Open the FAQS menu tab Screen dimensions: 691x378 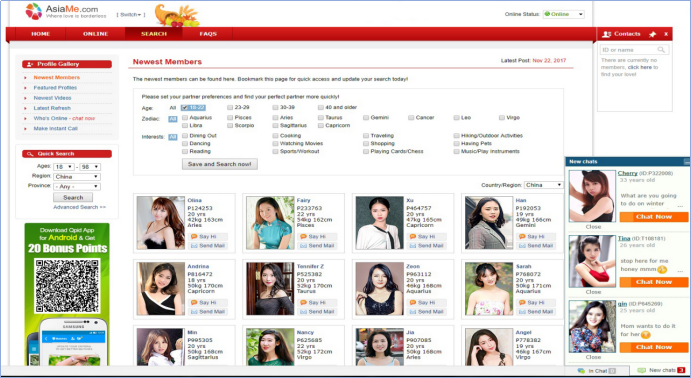[x=208, y=34]
